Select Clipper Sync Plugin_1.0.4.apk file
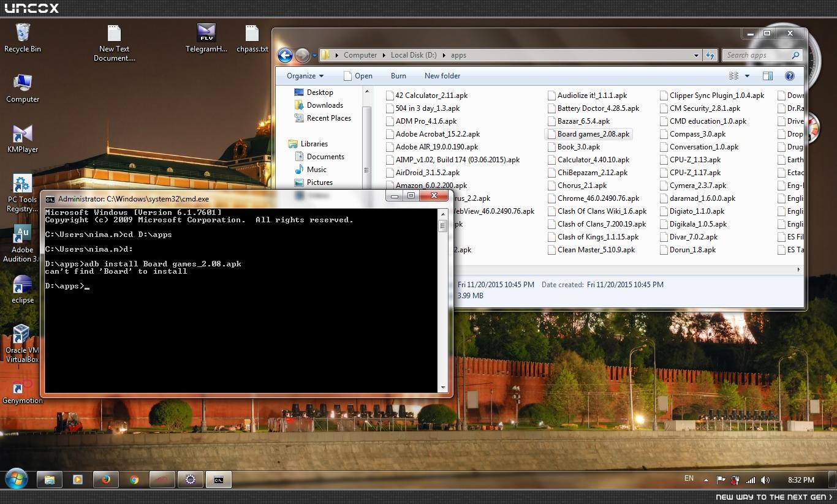The image size is (837, 504). (x=712, y=96)
